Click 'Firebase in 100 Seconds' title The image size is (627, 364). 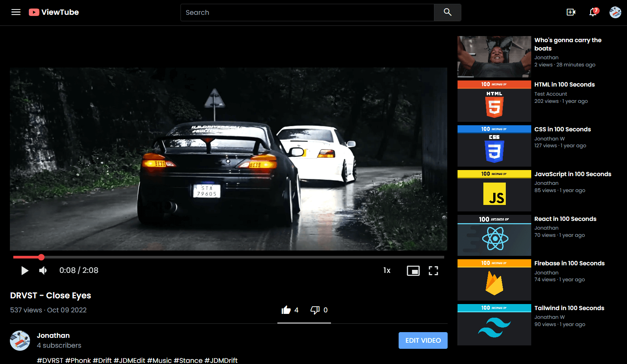pyautogui.click(x=569, y=263)
